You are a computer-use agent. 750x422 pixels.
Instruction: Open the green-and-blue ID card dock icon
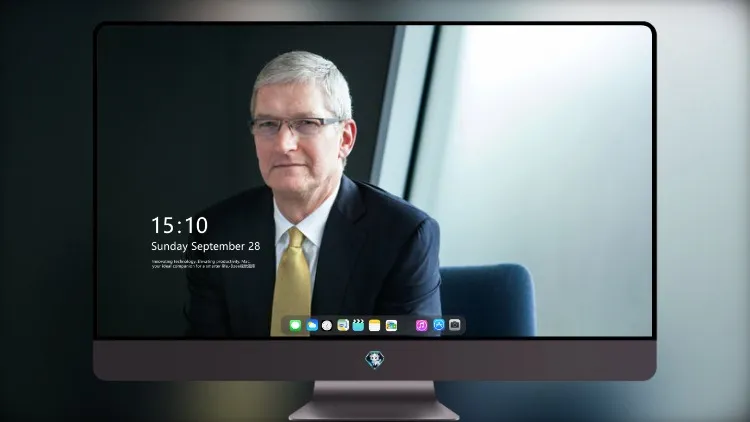point(343,325)
